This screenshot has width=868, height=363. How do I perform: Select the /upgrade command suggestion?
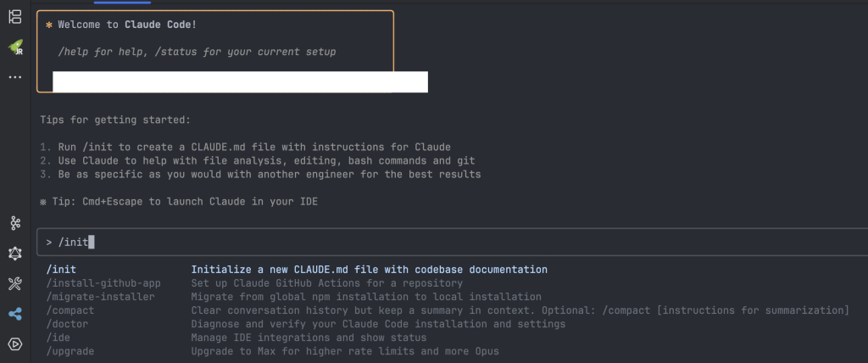point(70,351)
